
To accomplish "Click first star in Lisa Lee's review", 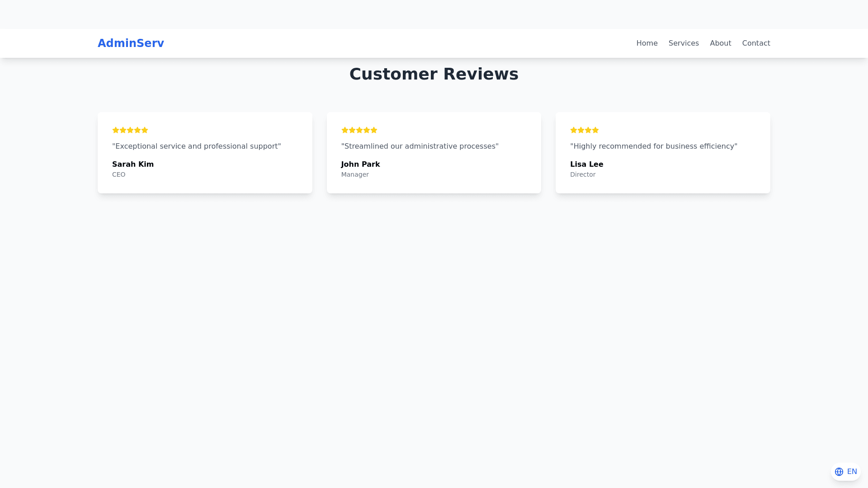I will [574, 130].
